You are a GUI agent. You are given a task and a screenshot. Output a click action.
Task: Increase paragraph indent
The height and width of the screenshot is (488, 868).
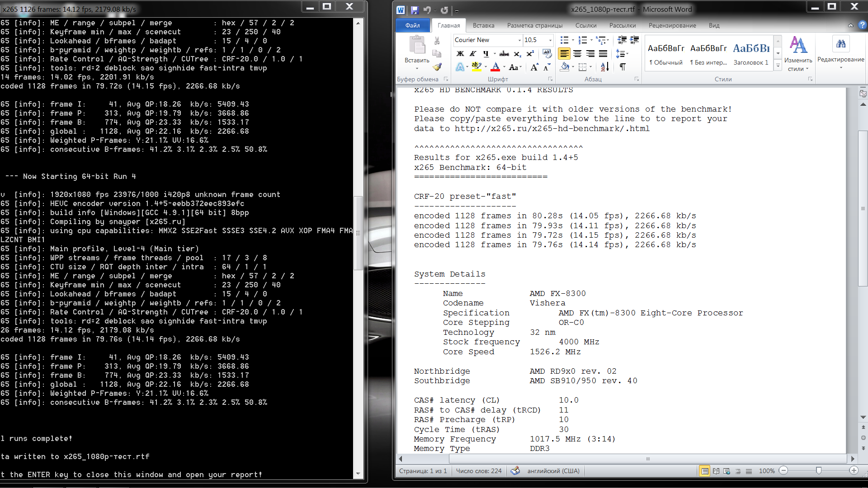tap(634, 40)
